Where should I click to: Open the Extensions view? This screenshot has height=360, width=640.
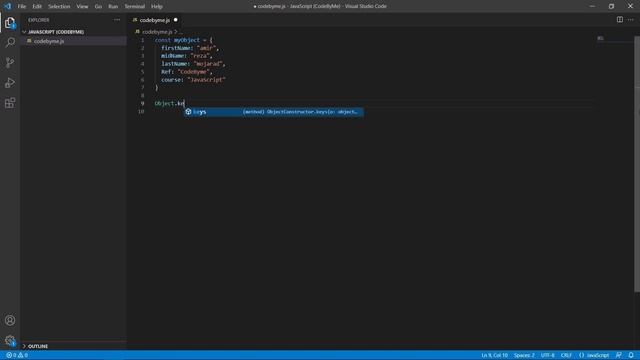[x=10, y=102]
